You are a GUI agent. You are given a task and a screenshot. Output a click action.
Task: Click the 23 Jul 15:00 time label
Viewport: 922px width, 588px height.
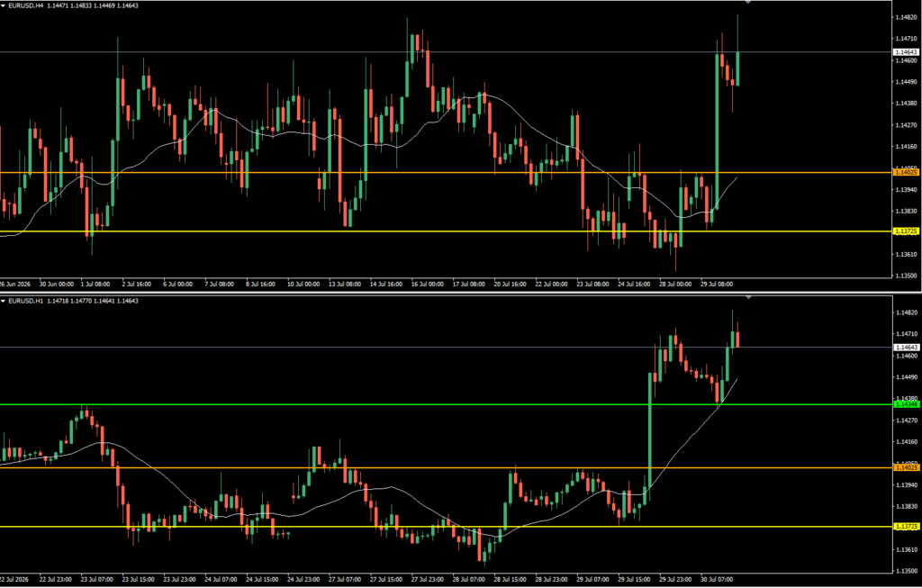click(137, 579)
